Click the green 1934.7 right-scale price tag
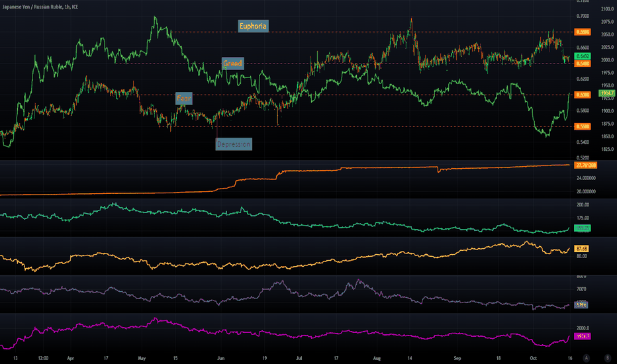The image size is (617, 364). [x=607, y=93]
